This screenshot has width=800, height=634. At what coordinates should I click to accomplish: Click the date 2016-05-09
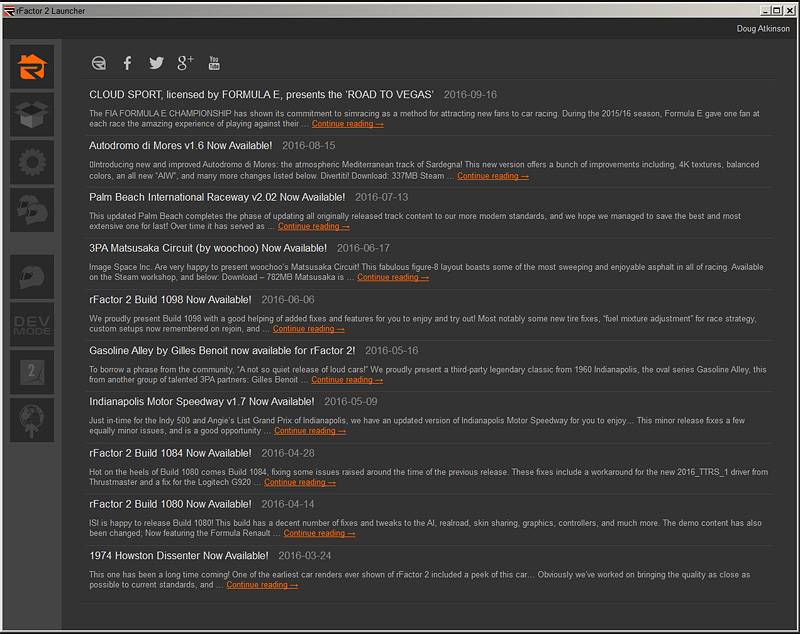click(x=351, y=401)
